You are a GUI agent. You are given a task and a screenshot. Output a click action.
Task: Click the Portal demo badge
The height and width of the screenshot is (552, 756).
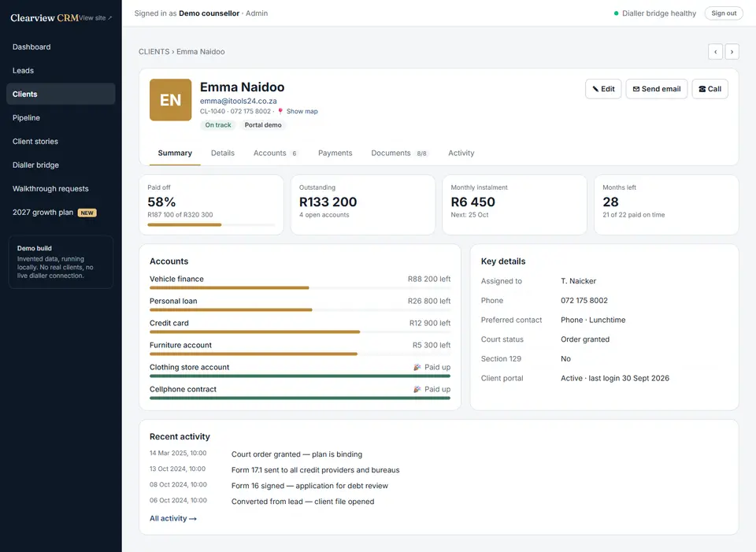pyautogui.click(x=263, y=125)
